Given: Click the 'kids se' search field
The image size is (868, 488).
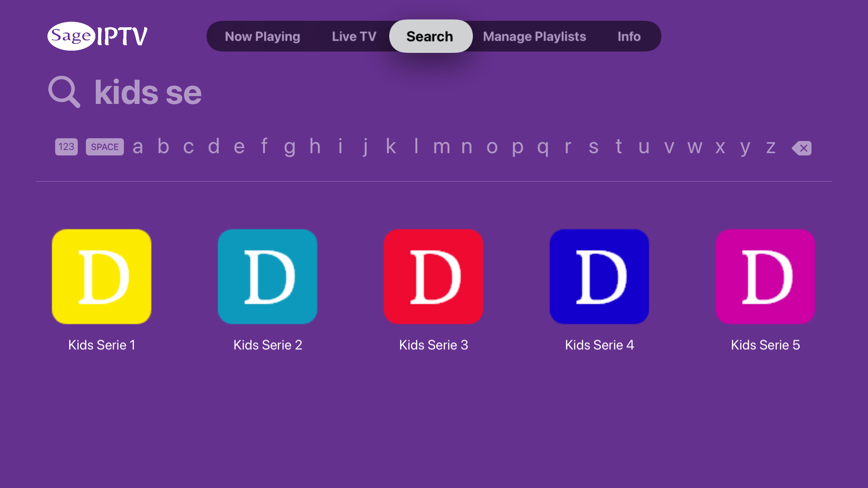Looking at the screenshot, I should point(148,92).
